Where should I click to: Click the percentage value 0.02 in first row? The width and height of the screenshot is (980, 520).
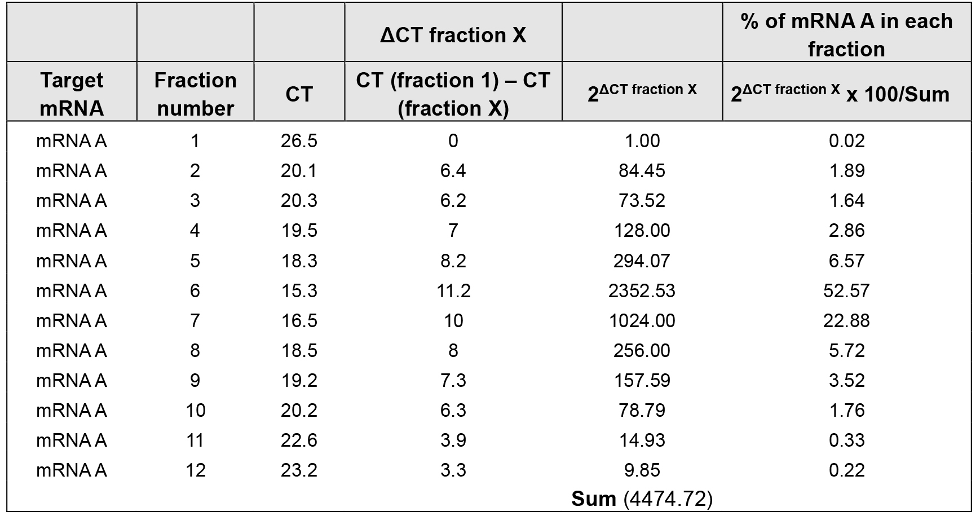pyautogui.click(x=846, y=140)
